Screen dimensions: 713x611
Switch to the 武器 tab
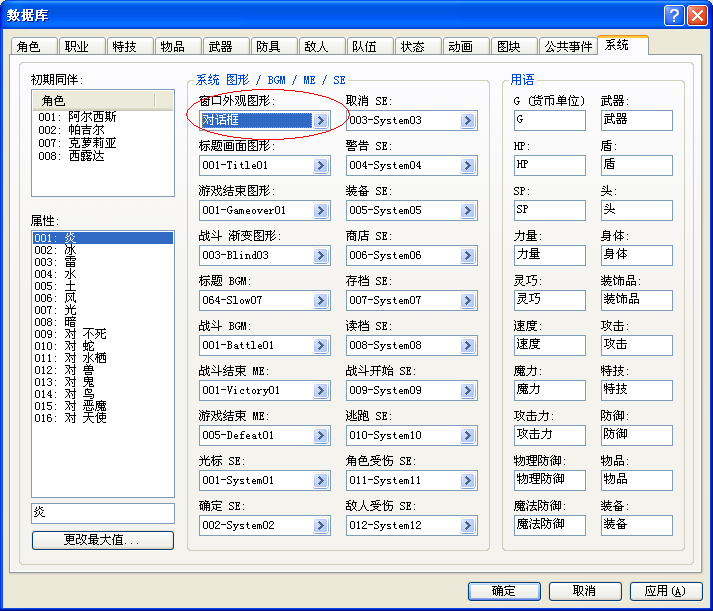pos(226,46)
